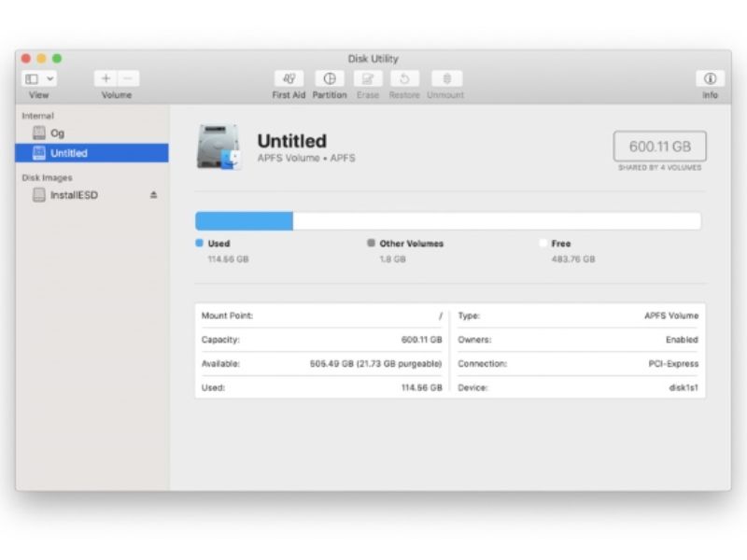
Task: Click the Restore toolbar icon
Action: [x=404, y=78]
